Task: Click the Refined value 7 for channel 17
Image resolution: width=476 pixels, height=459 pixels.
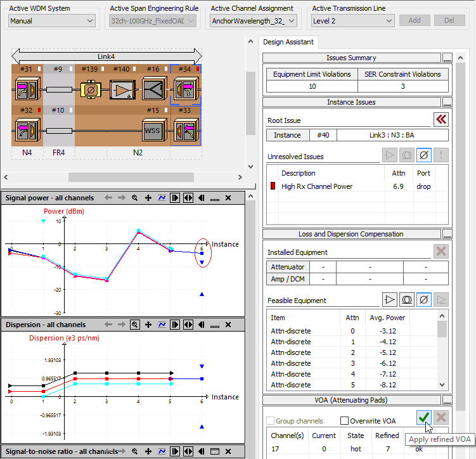Action: pos(387,449)
